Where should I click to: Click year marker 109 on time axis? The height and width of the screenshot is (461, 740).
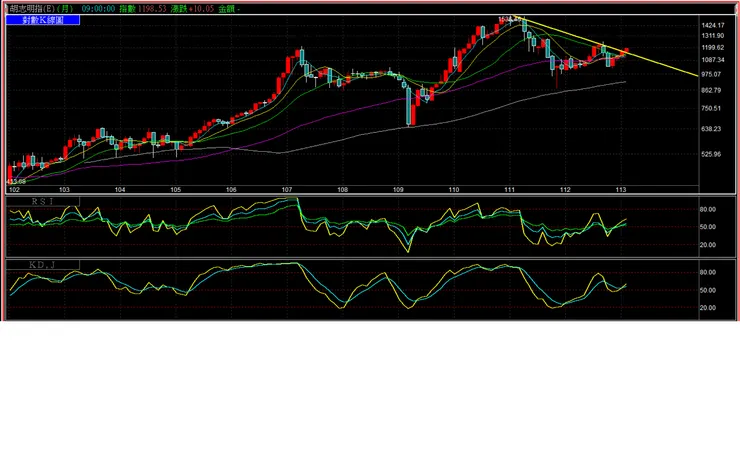(x=398, y=190)
